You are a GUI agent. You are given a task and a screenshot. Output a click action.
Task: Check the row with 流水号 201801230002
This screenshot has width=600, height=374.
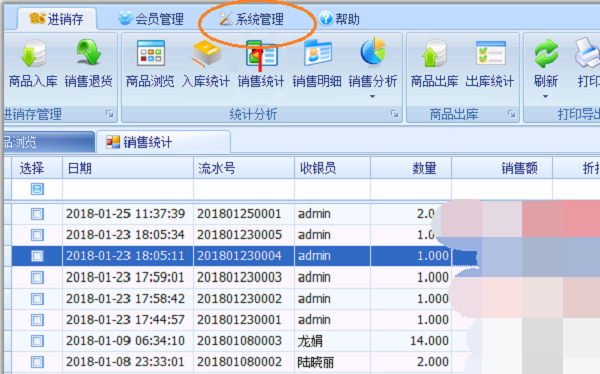click(x=37, y=299)
